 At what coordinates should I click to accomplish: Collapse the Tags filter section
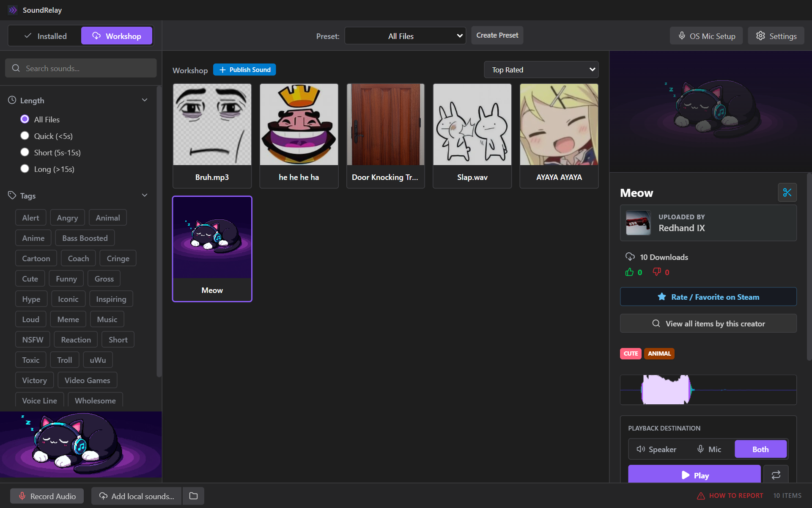[145, 195]
